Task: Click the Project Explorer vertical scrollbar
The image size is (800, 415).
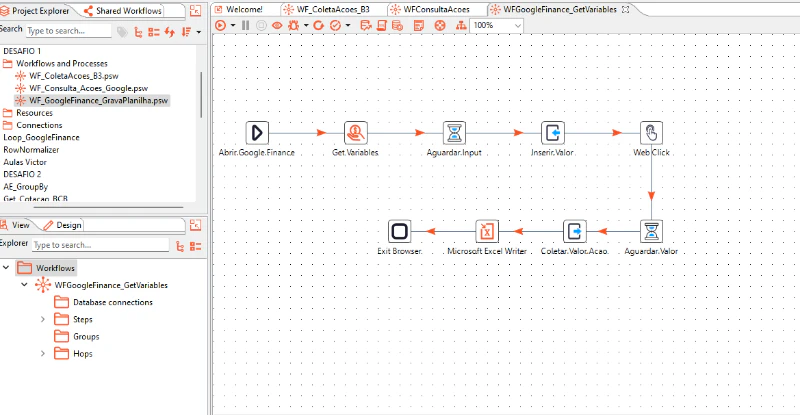Action: [202, 94]
